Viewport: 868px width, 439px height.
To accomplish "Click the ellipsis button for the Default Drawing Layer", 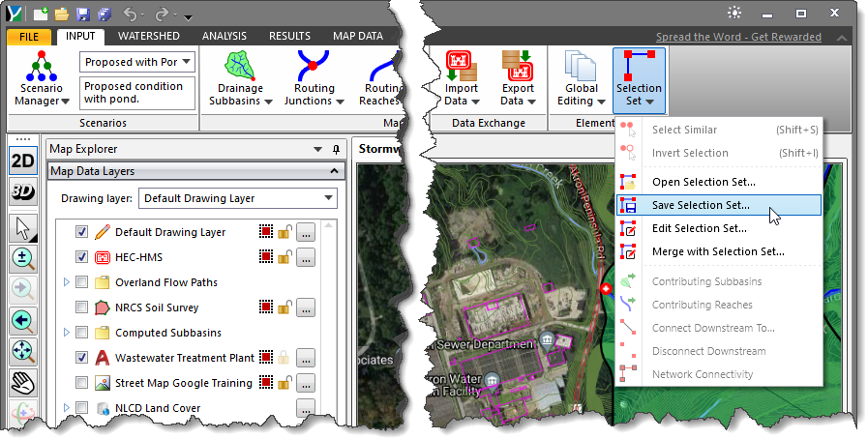I will [x=306, y=233].
